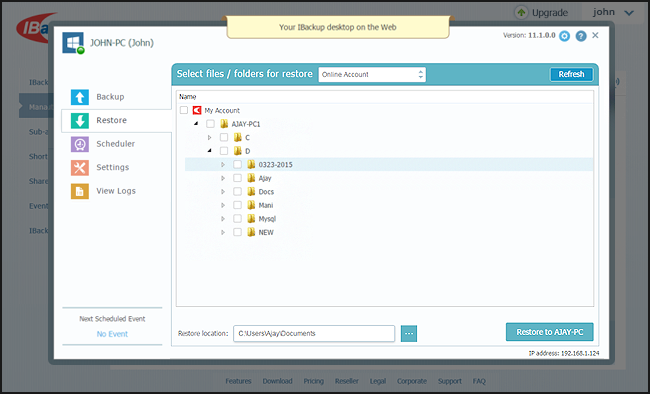Click the green Upgrade arrow icon
The height and width of the screenshot is (394, 650).
click(x=521, y=12)
